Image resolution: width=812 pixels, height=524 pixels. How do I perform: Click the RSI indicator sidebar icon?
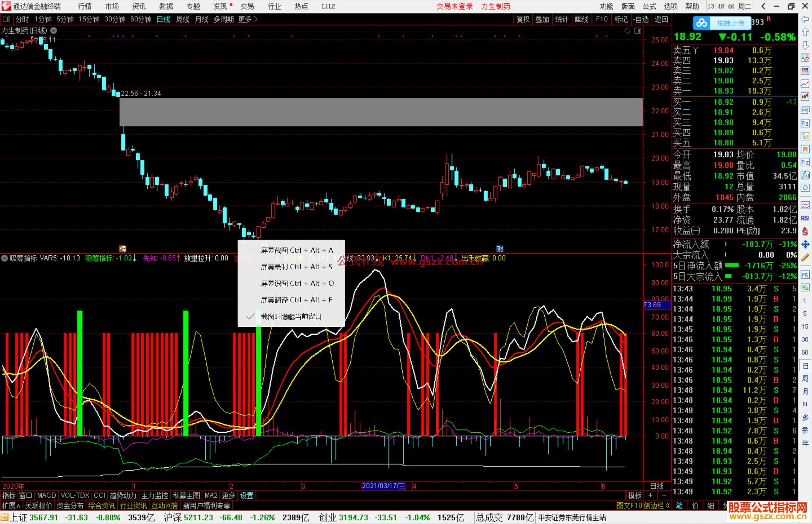pos(805,218)
